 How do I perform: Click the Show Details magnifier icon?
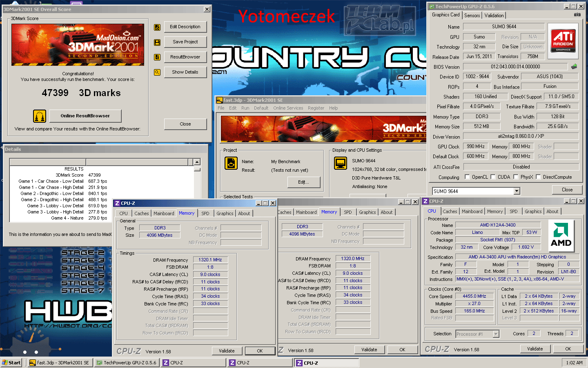pyautogui.click(x=157, y=72)
